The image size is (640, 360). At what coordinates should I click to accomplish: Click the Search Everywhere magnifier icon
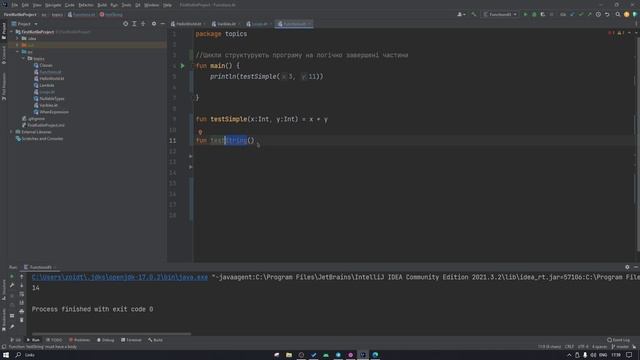click(618, 15)
